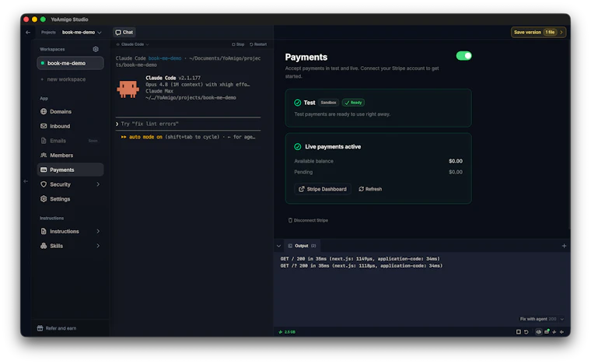
Task: Add a new output tab with plus icon
Action: point(565,246)
